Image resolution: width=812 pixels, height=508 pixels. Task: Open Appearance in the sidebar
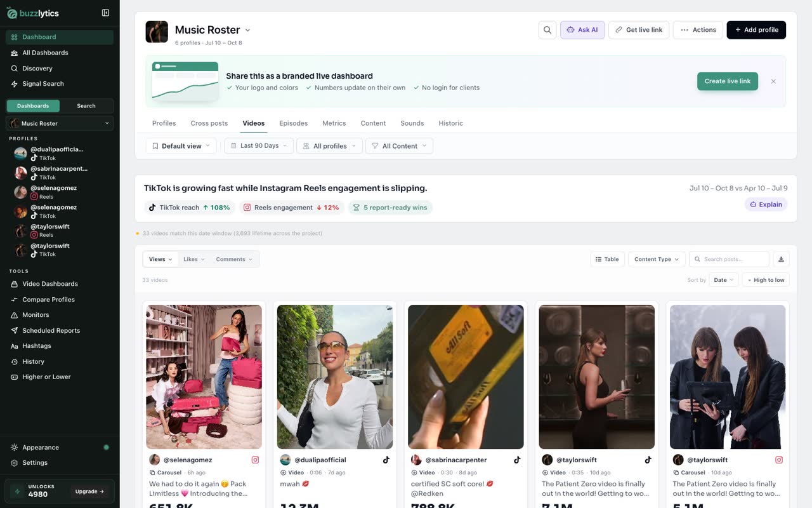point(60,448)
